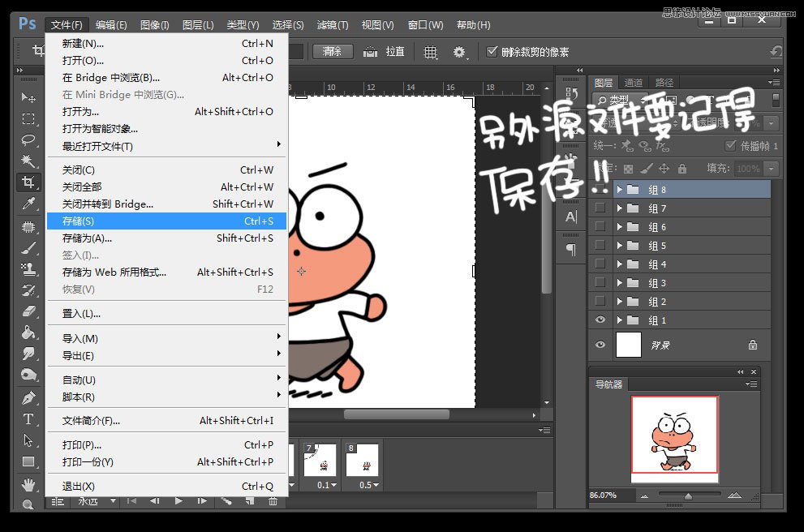
Task: Select the Pen tool
Action: click(28, 397)
